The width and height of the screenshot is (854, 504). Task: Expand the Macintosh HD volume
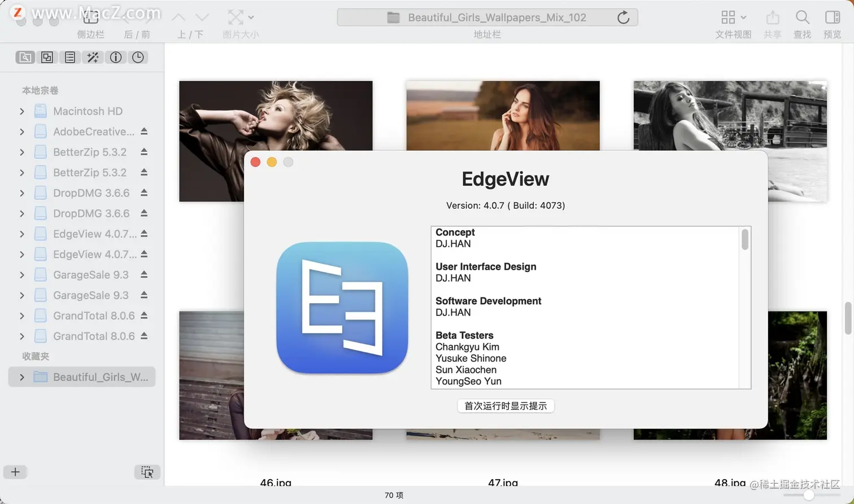pyautogui.click(x=22, y=111)
